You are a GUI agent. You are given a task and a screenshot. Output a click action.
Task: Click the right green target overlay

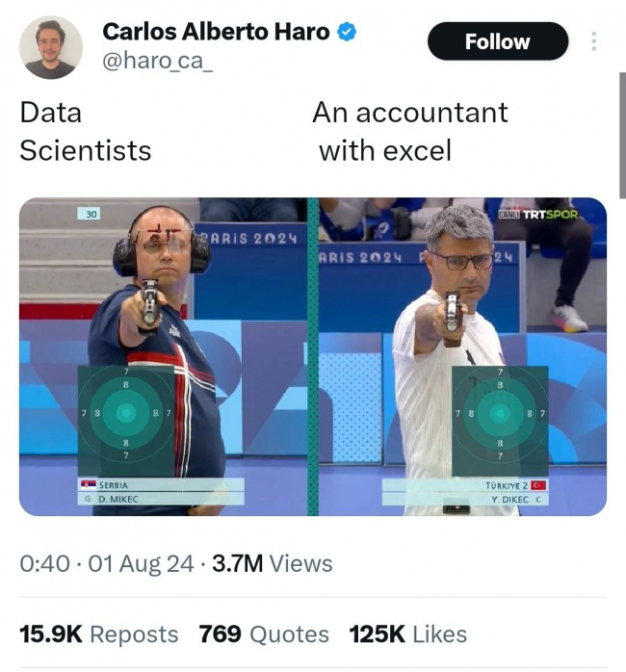coord(500,414)
